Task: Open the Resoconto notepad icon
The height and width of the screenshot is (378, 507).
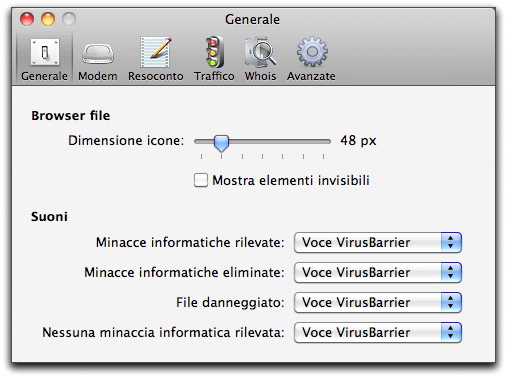Action: 156,52
